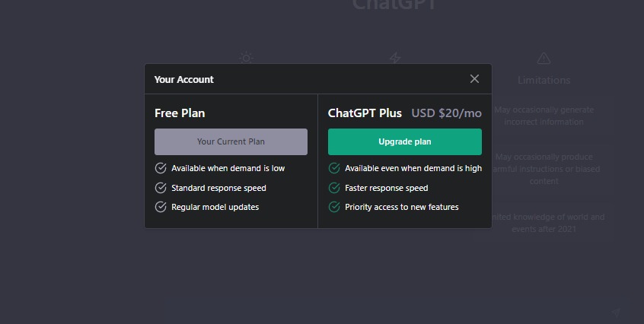The width and height of the screenshot is (644, 324).
Task: Click checkmark icon beside Standard response speed
Action: tap(161, 188)
